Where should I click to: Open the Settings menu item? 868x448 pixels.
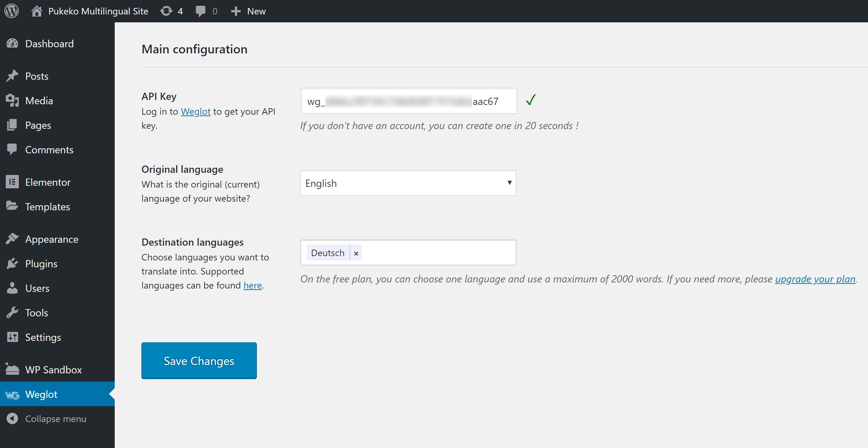tap(57, 337)
